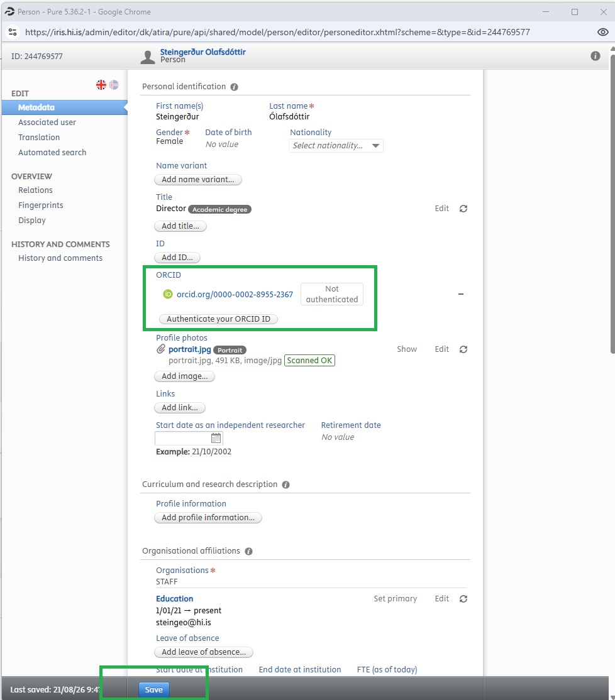This screenshot has width=615, height=700.
Task: Click Show on the portrait.jpg row
Action: 407,349
